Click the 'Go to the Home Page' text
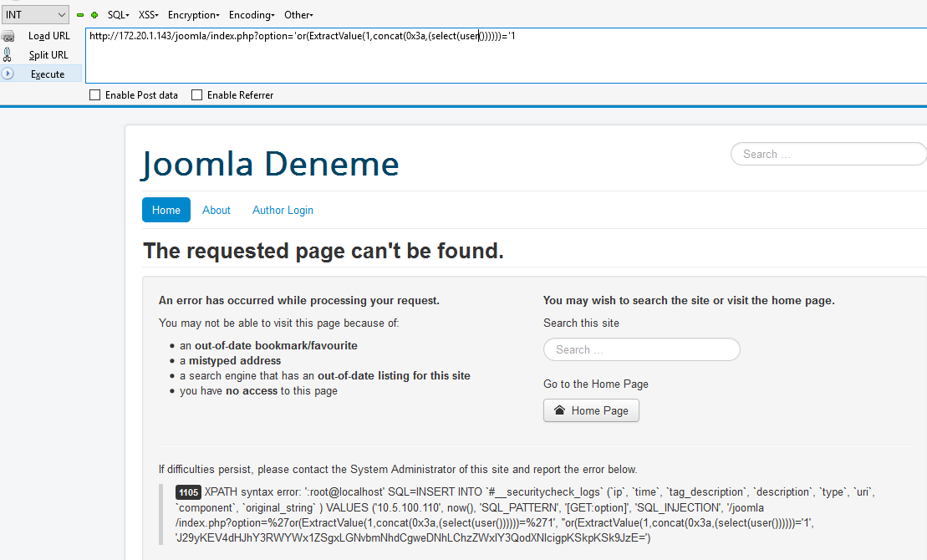927x560 pixels. click(x=596, y=384)
